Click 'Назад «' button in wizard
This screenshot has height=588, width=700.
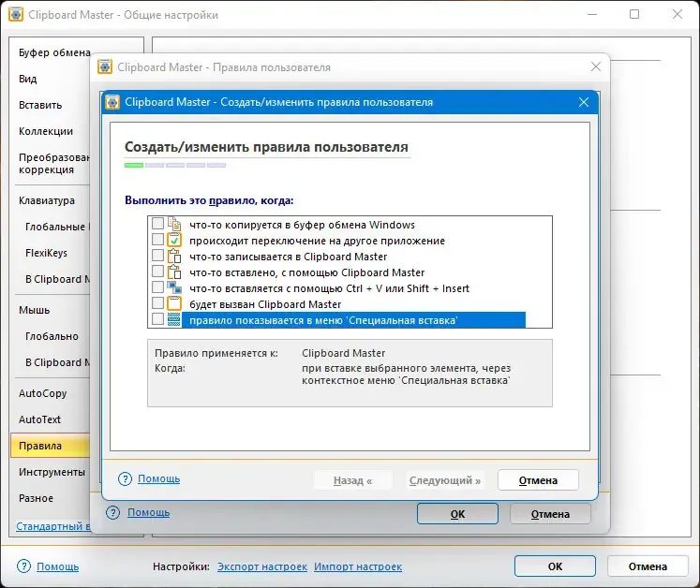(352, 480)
